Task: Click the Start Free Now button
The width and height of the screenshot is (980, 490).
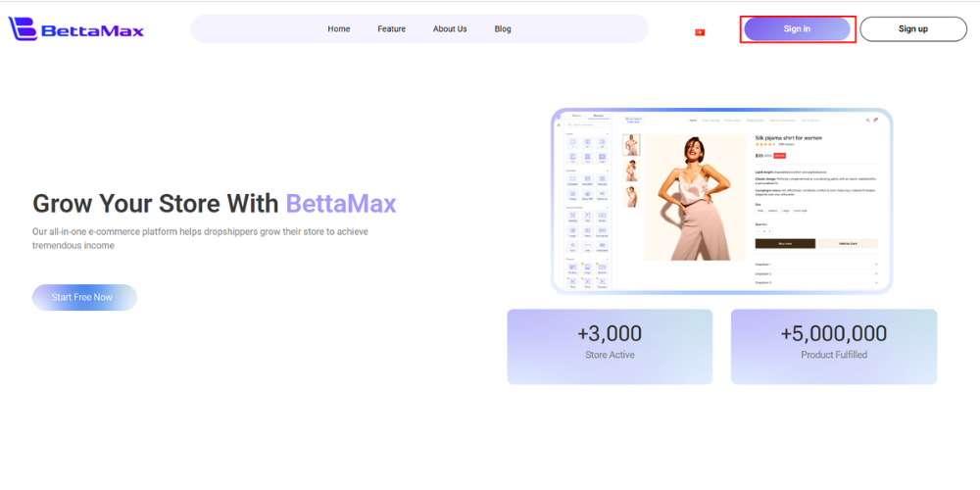Action: [x=83, y=297]
